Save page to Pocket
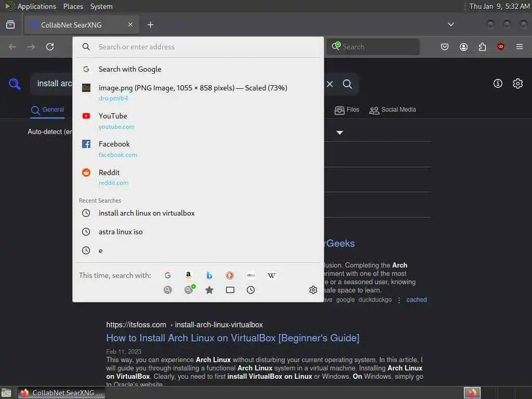 pyautogui.click(x=445, y=47)
